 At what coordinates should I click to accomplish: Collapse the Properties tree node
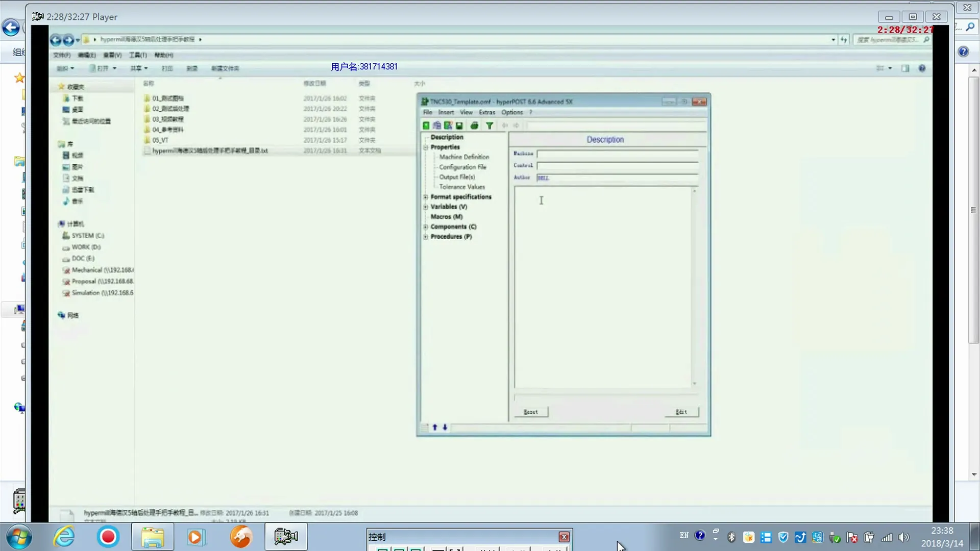[x=425, y=147]
